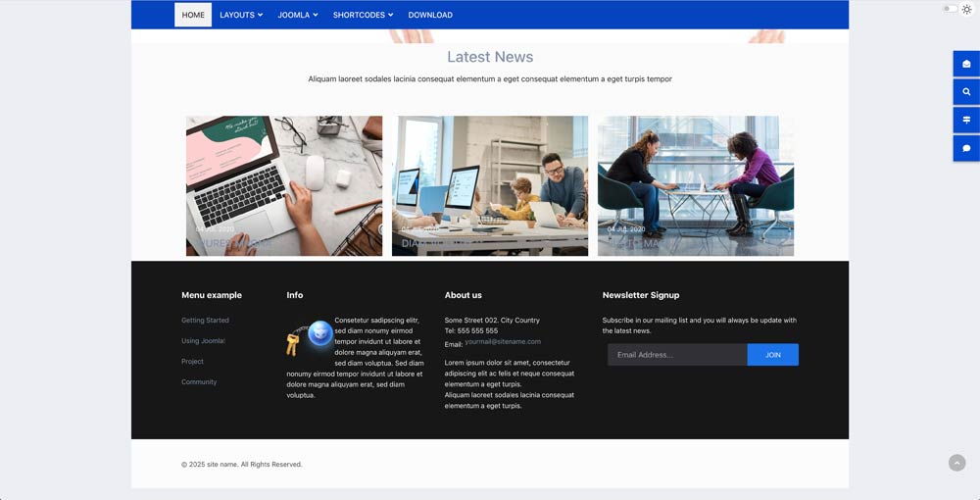This screenshot has width=980, height=500.
Task: Click the Getting Started footer link
Action: tap(205, 321)
